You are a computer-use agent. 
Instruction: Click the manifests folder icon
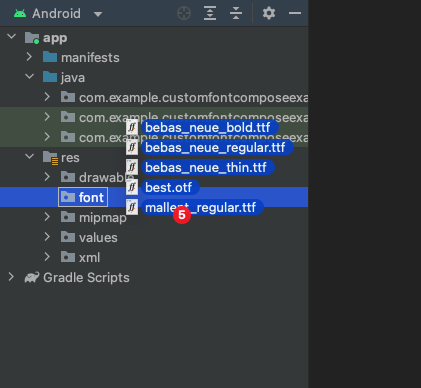[50, 57]
